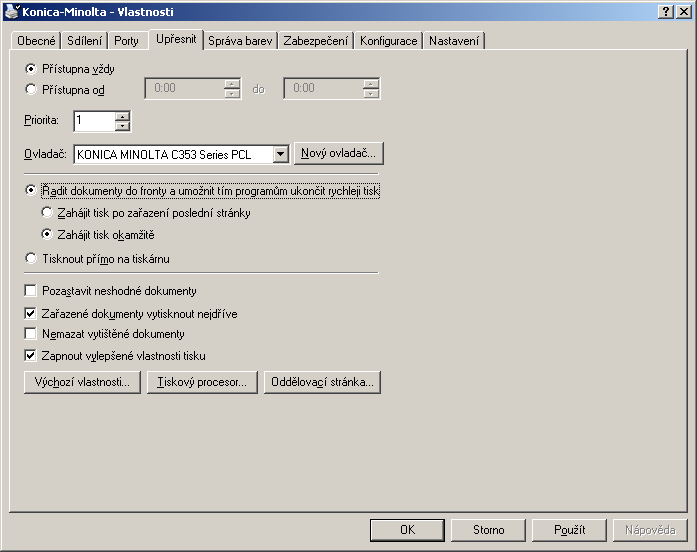Image resolution: width=697 pixels, height=552 pixels.
Task: Cancel with the Storno button
Action: (489, 530)
